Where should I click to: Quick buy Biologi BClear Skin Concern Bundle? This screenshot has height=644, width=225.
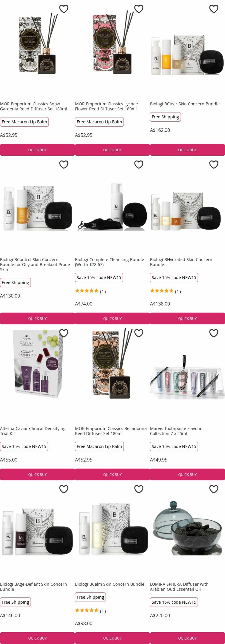187,150
